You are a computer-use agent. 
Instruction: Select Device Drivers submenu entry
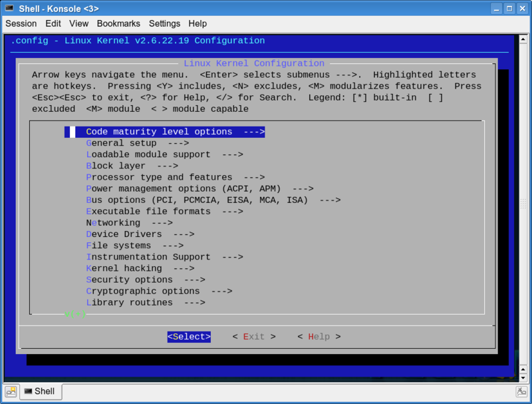140,234
